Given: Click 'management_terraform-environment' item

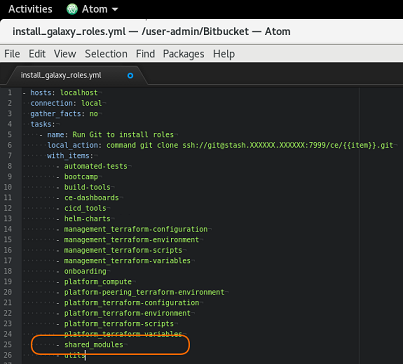Looking at the screenshot, I should pos(131,240).
